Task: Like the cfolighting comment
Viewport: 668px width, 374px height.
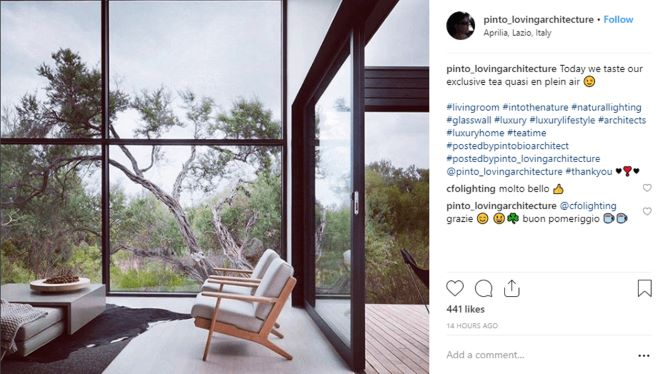Action: [647, 188]
